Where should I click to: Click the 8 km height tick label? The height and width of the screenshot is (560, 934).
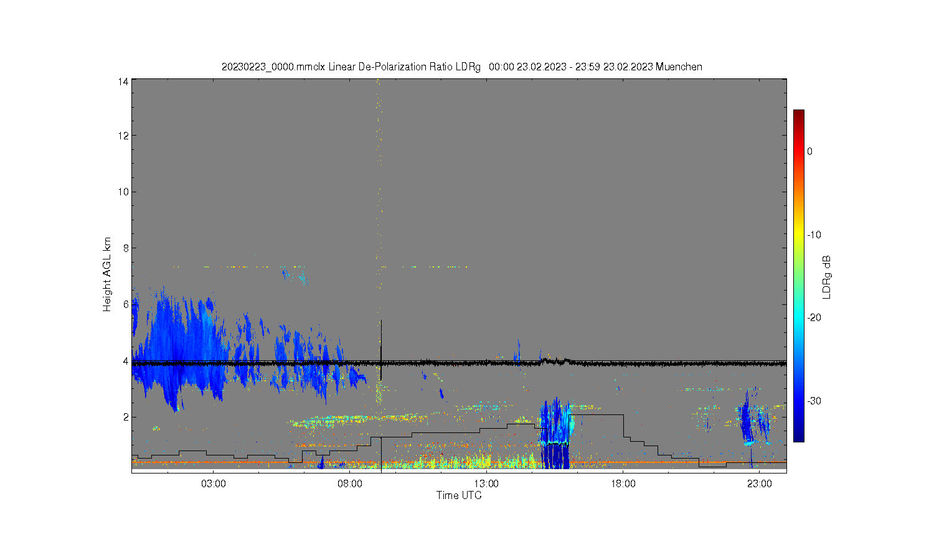pos(126,248)
